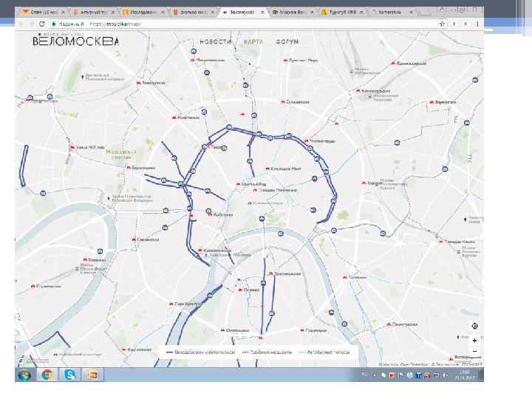Viewport: 532px width, 399px height.
Task: Open Chrome from the taskbar
Action: (47, 375)
